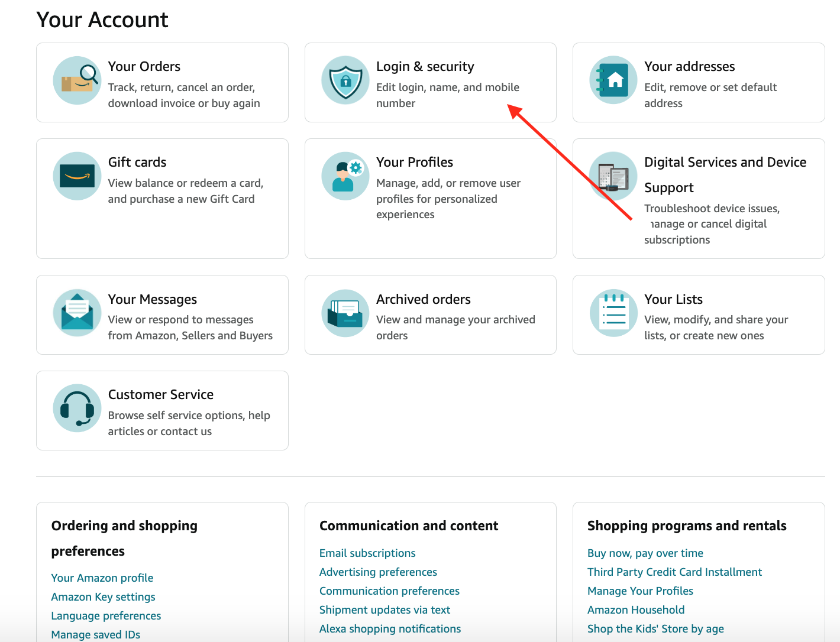Click 'View and manage your archived orders' text
Viewport: 840px width, 642px height.
pos(455,328)
